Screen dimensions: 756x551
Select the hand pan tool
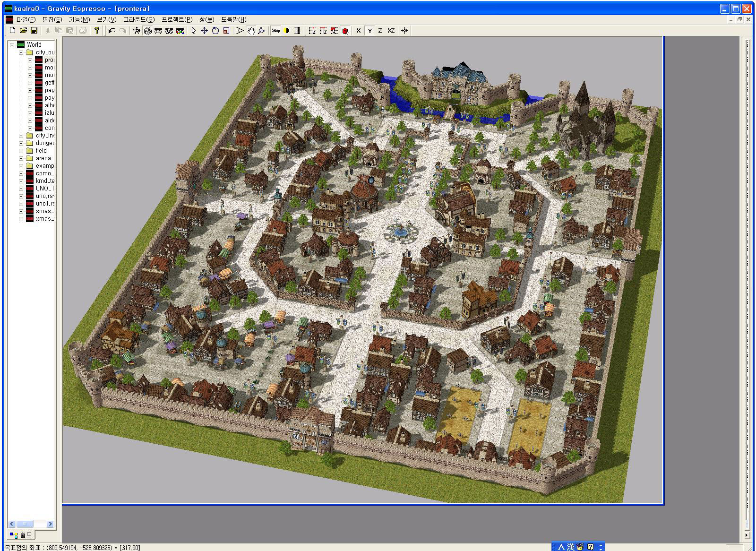click(x=251, y=30)
